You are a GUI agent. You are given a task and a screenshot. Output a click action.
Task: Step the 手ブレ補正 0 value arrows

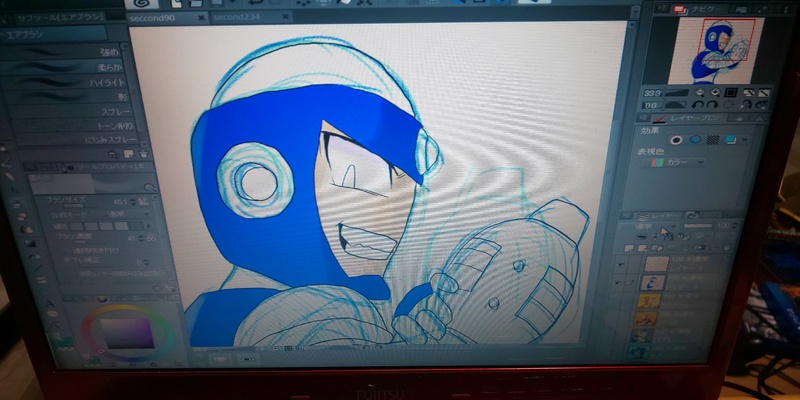point(146,262)
